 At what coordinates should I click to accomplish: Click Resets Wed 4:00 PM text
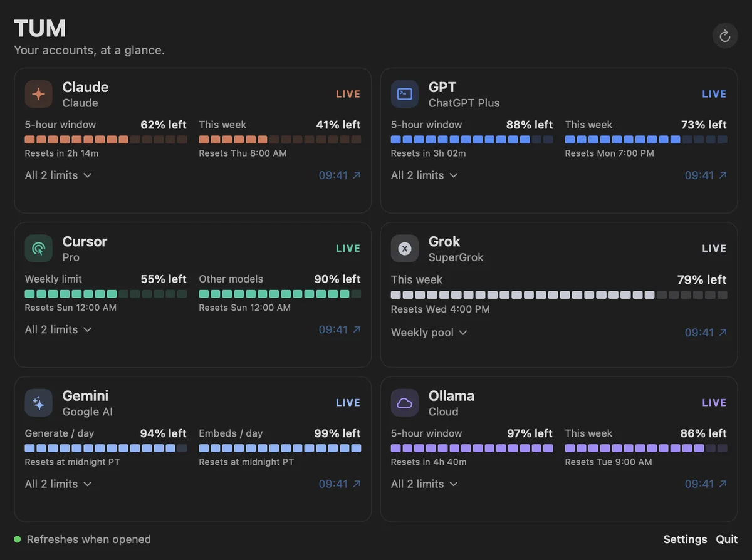[x=441, y=309]
